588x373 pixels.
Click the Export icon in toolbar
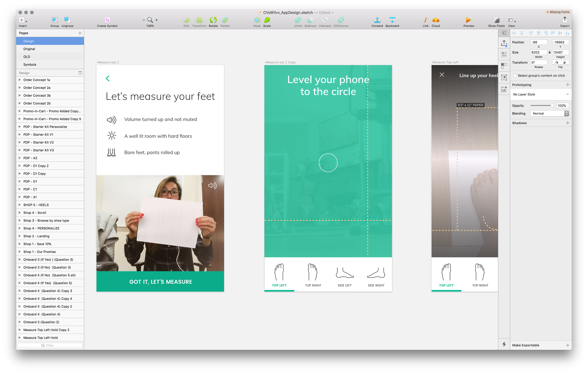click(x=565, y=20)
